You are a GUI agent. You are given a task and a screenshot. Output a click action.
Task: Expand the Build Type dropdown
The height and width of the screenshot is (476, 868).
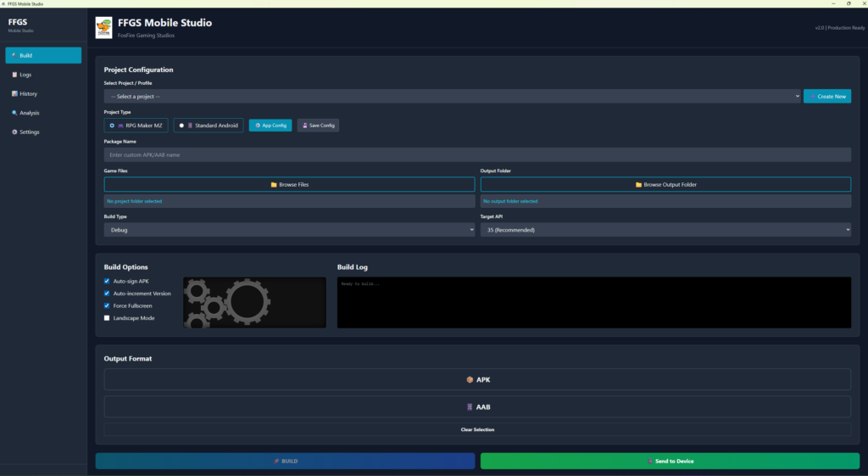(289, 230)
